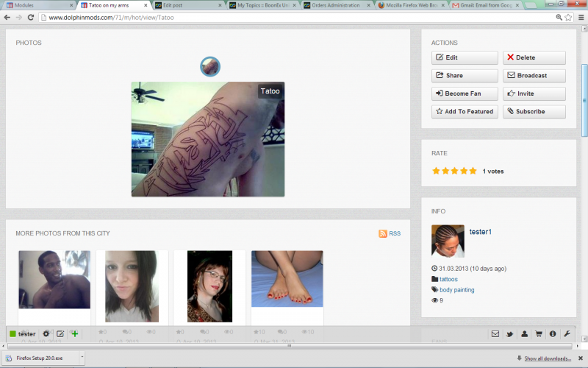
Task: Close the Tatoo on my arms tab
Action: pos(146,5)
